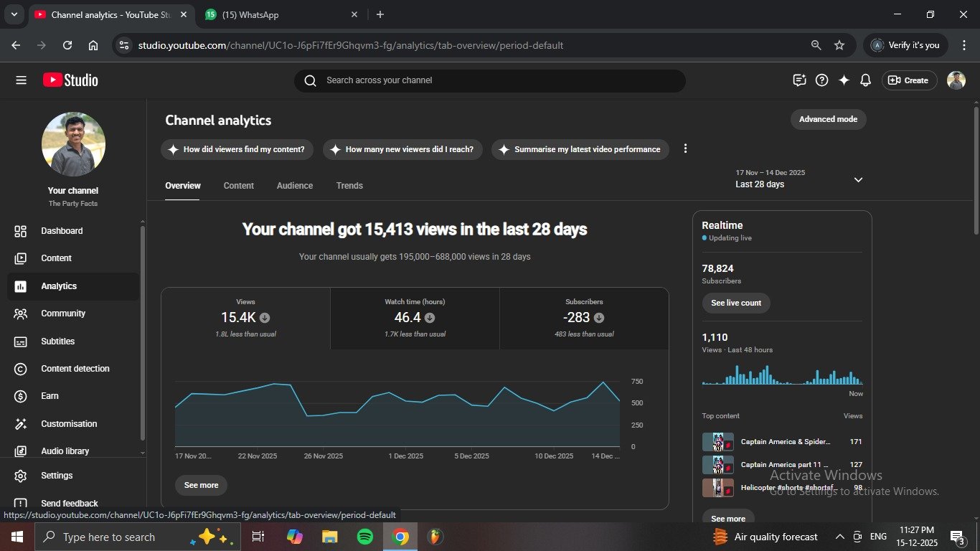
Task: Open Content detection in the sidebar
Action: point(75,369)
